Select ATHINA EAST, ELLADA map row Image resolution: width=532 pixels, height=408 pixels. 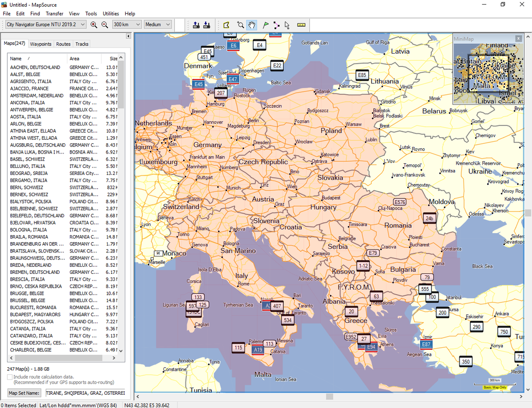tap(63, 131)
